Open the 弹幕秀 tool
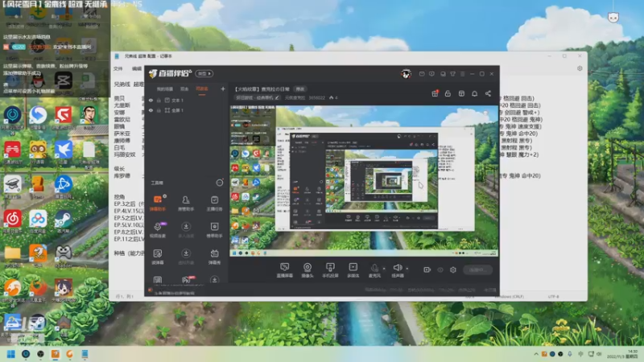Viewport: 644px width, 362px height. [214, 257]
